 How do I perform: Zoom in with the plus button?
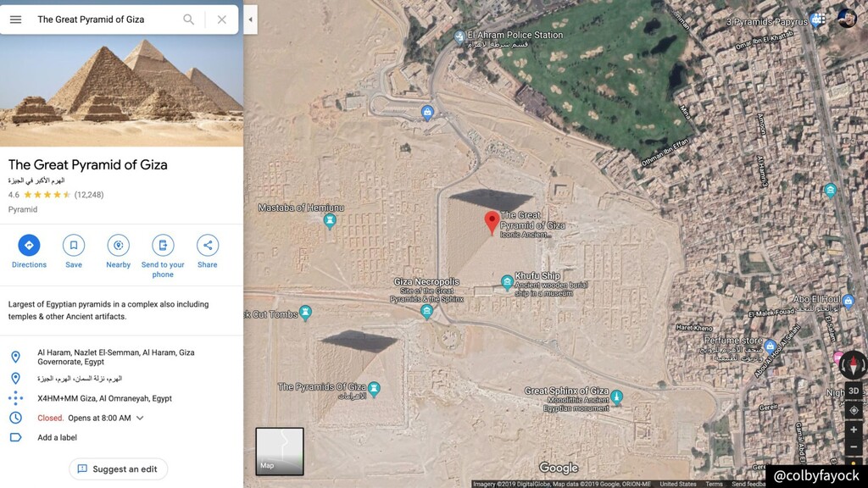coord(854,430)
